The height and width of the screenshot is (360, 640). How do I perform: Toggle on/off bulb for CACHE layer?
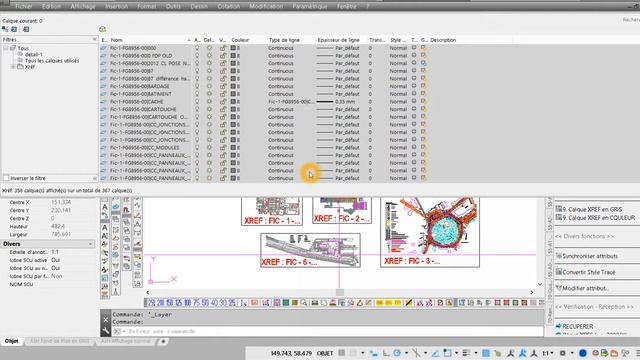[197, 102]
